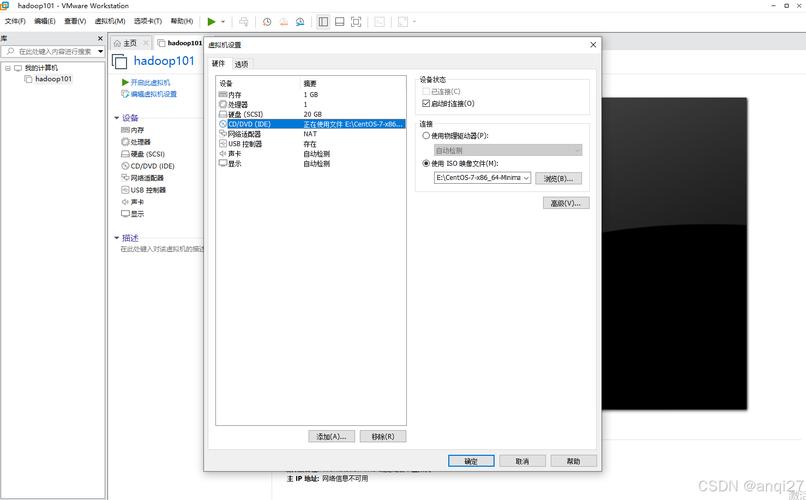Select the USB 控制器 row in settings list

pyautogui.click(x=311, y=144)
